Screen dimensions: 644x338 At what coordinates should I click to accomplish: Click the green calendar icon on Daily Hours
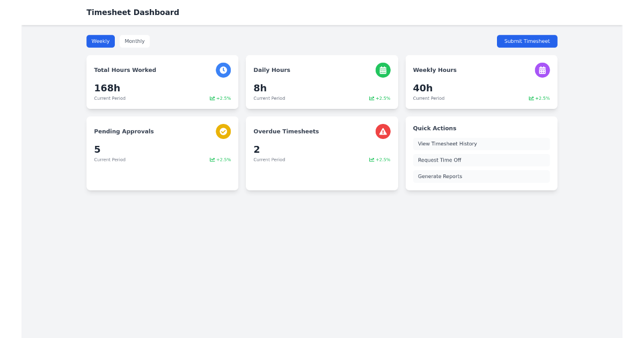coord(383,70)
